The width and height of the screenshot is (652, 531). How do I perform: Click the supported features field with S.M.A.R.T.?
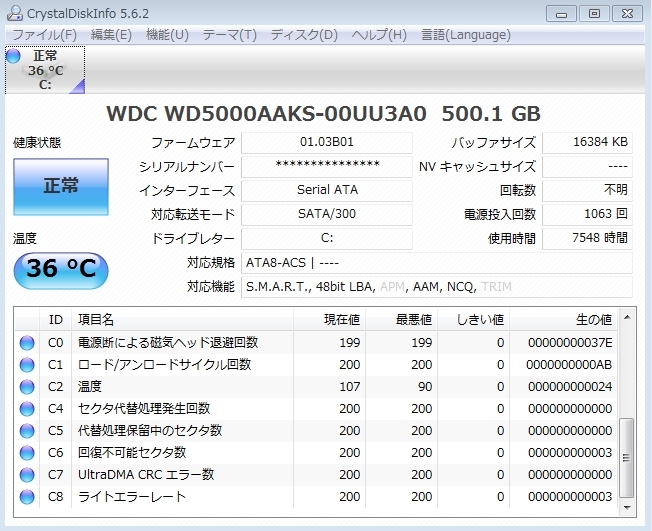coord(437,287)
